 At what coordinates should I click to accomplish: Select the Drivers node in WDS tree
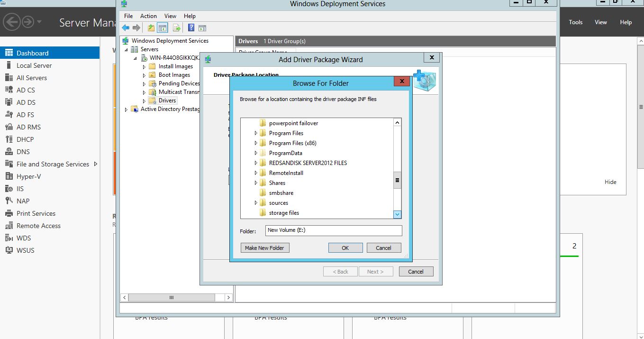pyautogui.click(x=167, y=101)
